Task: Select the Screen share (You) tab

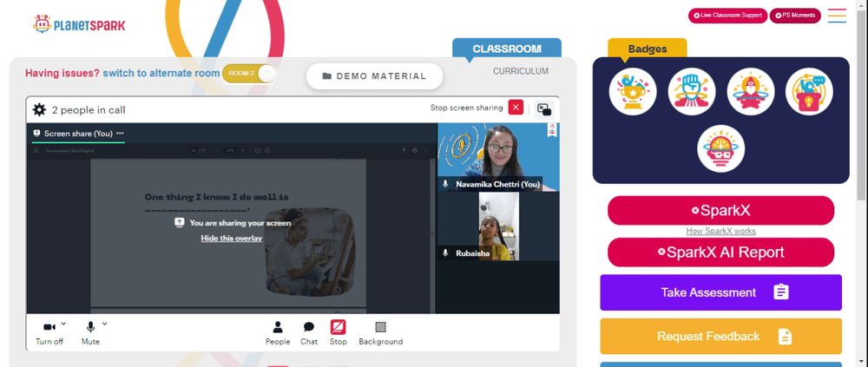Action: point(78,134)
